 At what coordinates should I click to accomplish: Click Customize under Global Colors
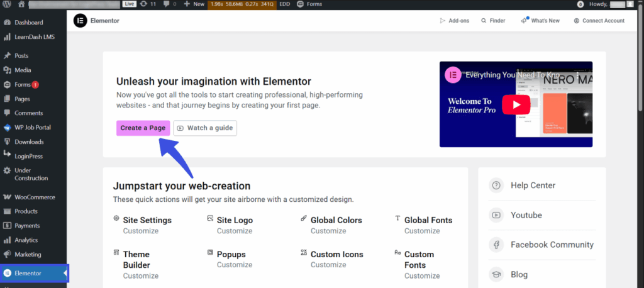point(328,231)
